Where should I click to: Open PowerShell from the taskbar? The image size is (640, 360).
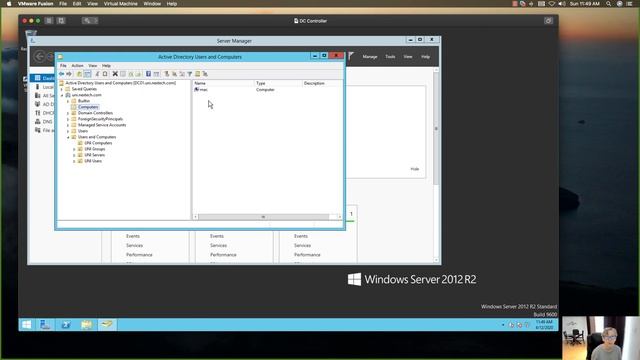click(x=66, y=324)
